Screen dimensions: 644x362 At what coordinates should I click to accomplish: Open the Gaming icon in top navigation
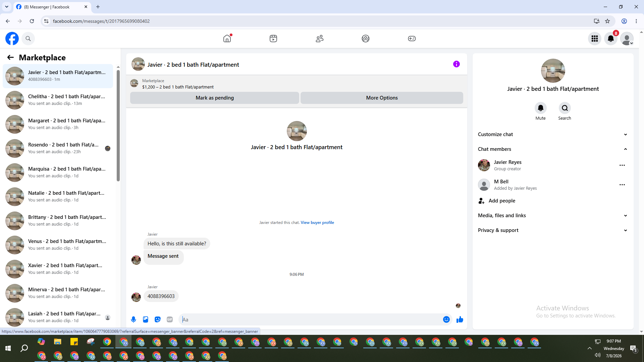(x=412, y=39)
